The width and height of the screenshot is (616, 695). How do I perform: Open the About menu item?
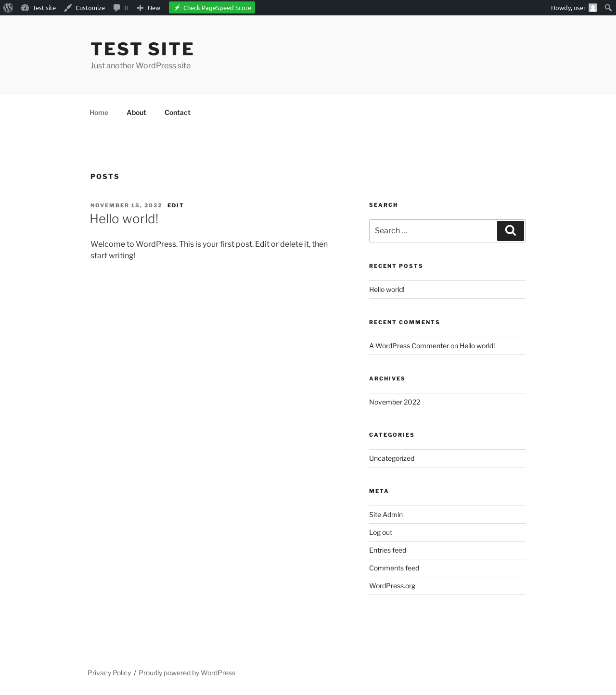tap(136, 113)
